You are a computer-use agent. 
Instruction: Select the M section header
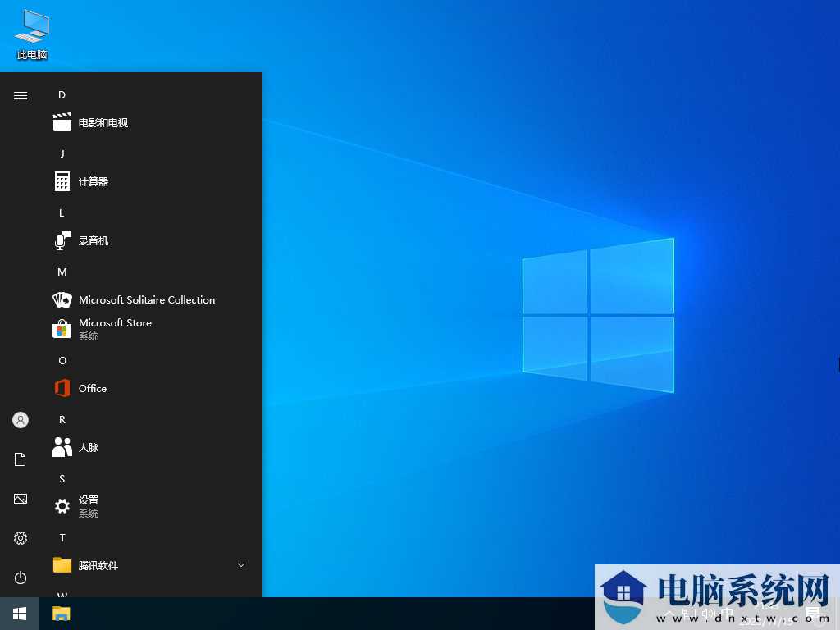coord(62,272)
